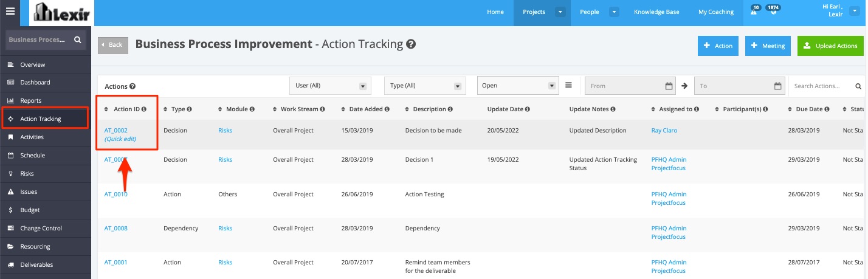Open action AT_0010 link
The width and height of the screenshot is (868, 279).
point(116,195)
